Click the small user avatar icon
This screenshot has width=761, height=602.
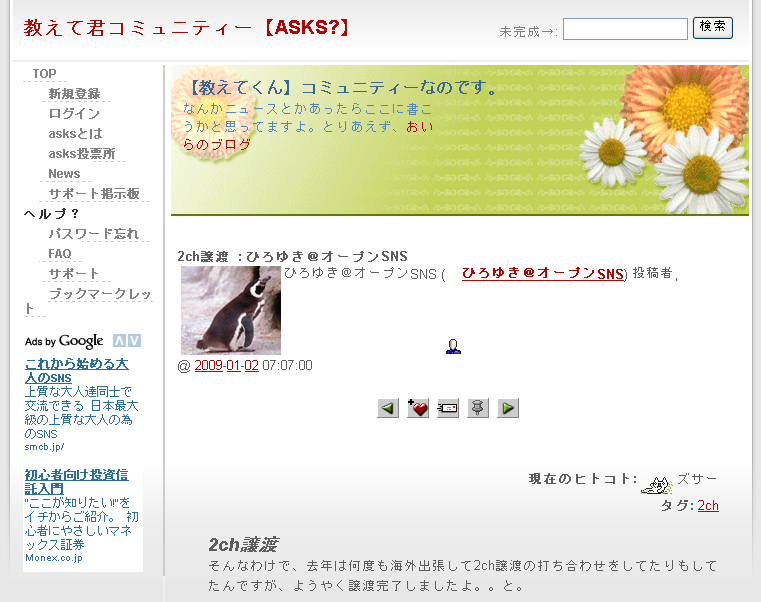click(x=453, y=346)
